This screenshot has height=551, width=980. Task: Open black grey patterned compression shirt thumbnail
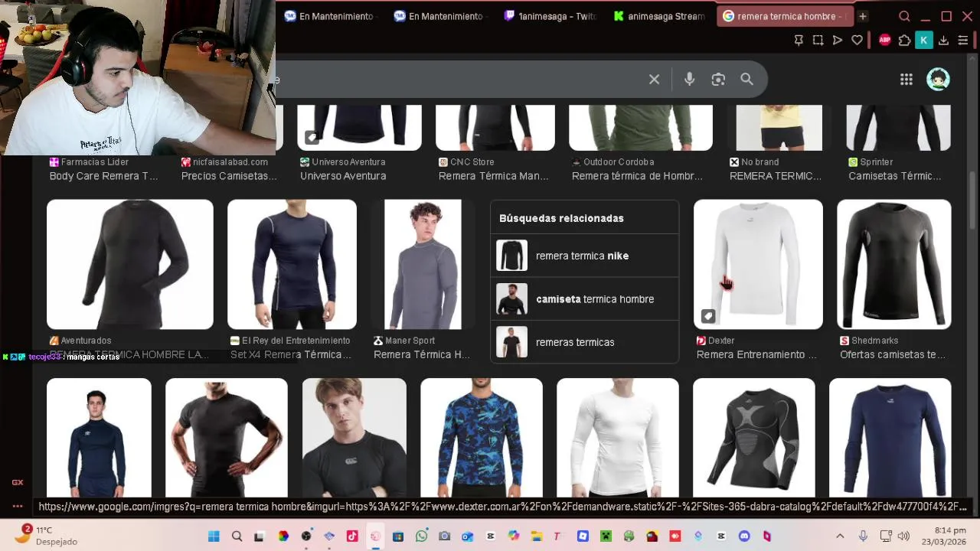click(754, 438)
